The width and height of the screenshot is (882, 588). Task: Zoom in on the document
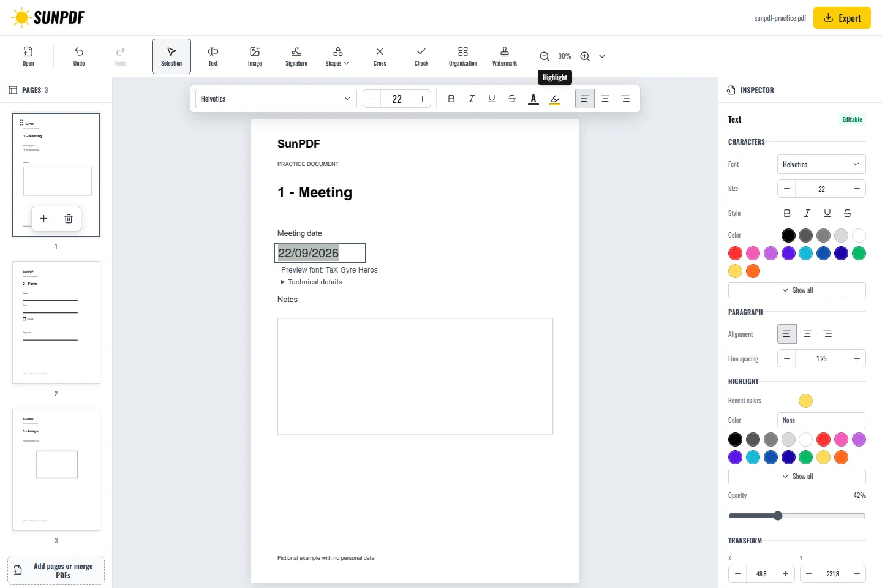click(x=585, y=56)
